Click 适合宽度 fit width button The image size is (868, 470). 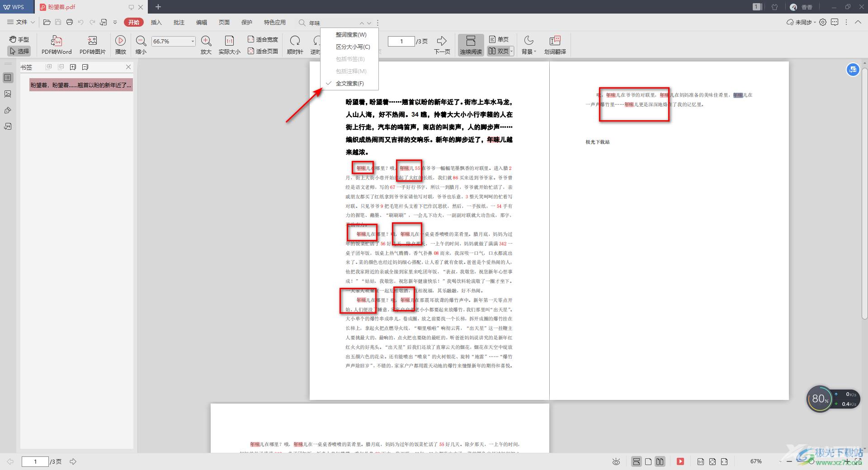[263, 39]
